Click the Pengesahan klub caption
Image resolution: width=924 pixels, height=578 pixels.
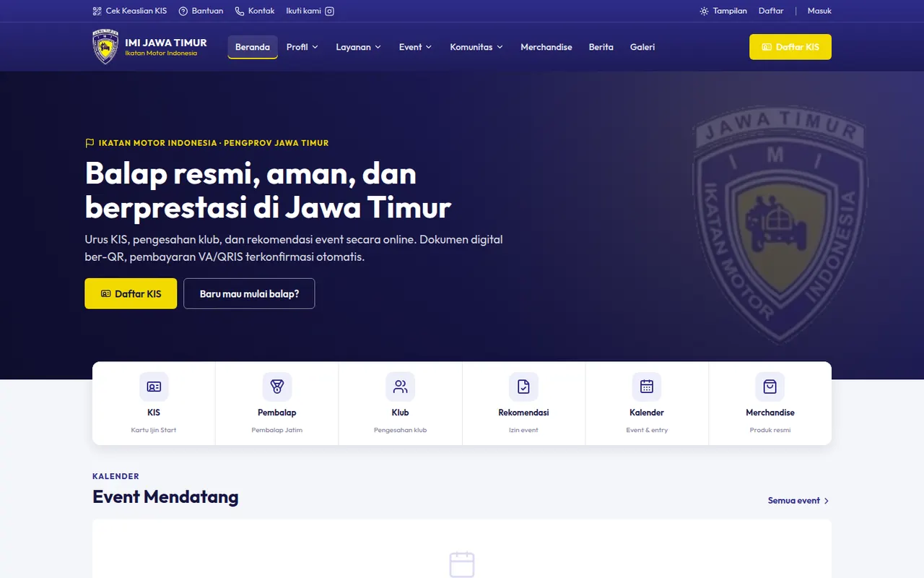click(401, 430)
